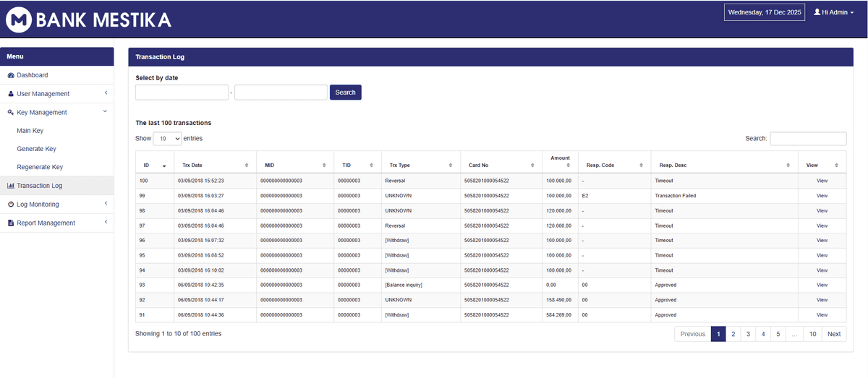Select Transaction Log in sidebar
Viewport: 868px width, 378px height.
(x=57, y=186)
